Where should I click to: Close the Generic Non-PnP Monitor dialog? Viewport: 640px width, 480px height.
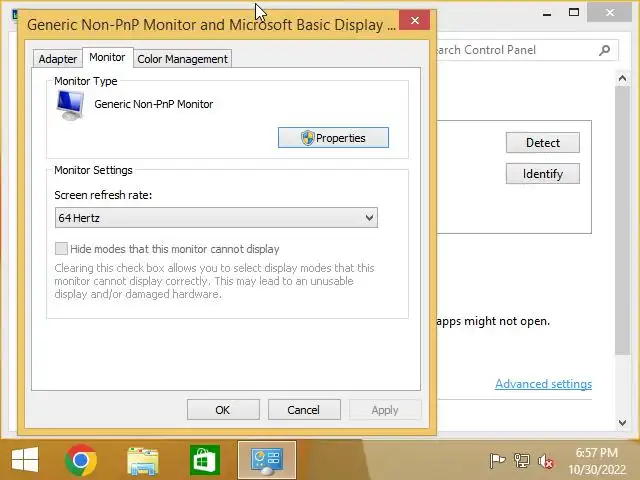[x=414, y=20]
